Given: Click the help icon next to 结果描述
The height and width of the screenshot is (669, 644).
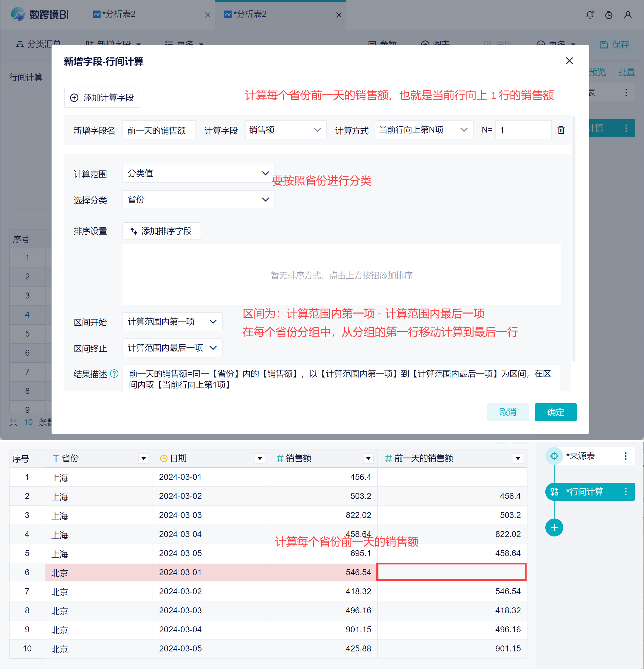Looking at the screenshot, I should (x=114, y=374).
